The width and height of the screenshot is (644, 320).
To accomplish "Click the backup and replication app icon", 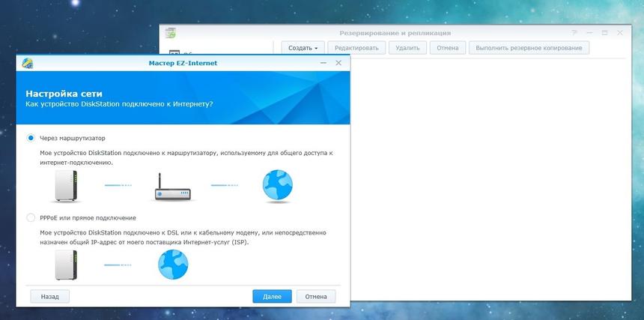I will coord(171,33).
